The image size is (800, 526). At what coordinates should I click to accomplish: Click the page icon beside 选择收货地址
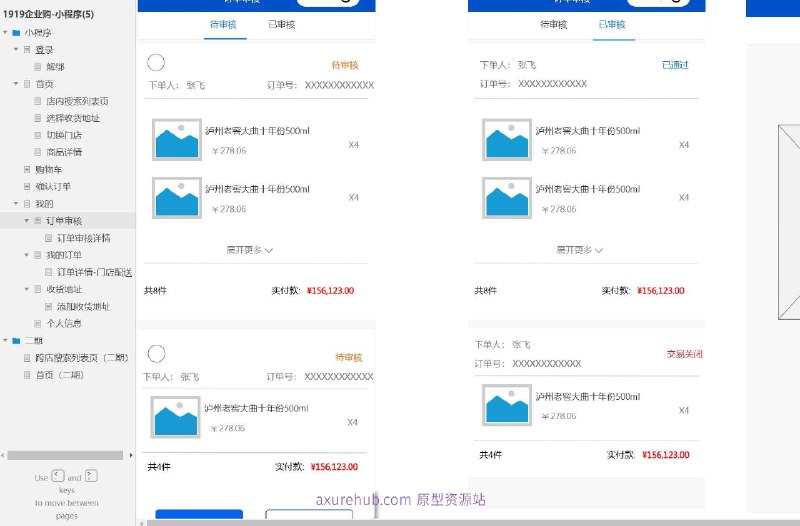point(38,118)
